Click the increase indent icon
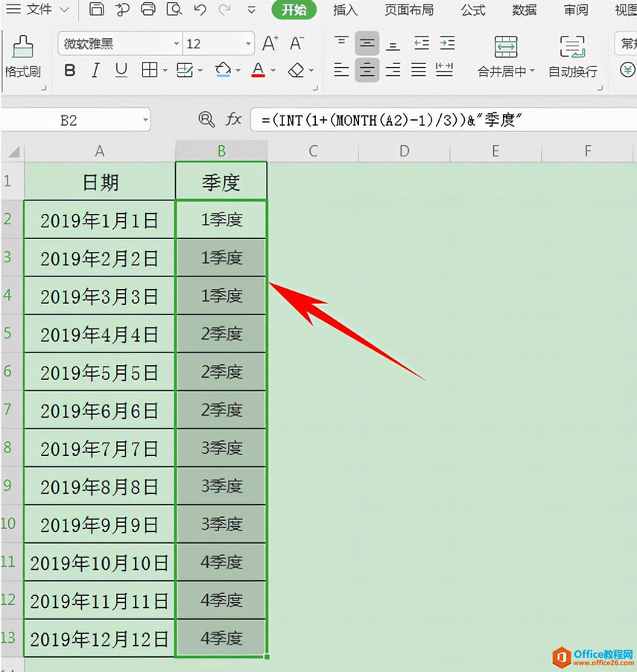 447,43
